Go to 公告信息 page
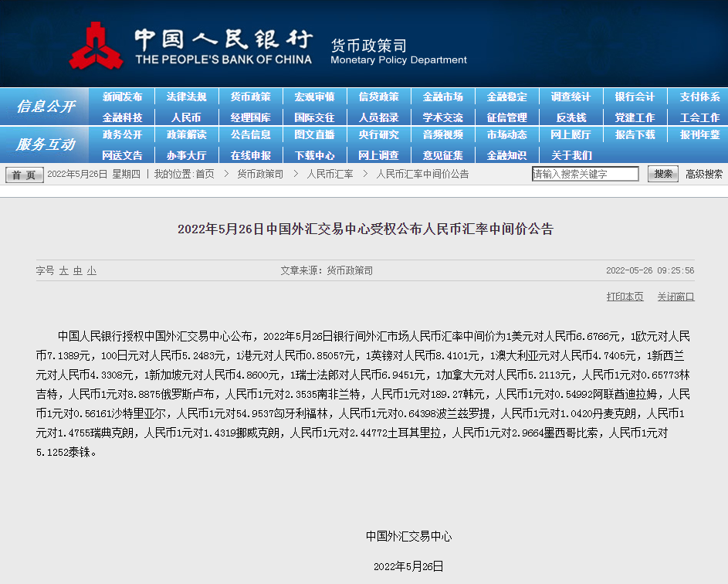The width and height of the screenshot is (728, 584). click(250, 134)
